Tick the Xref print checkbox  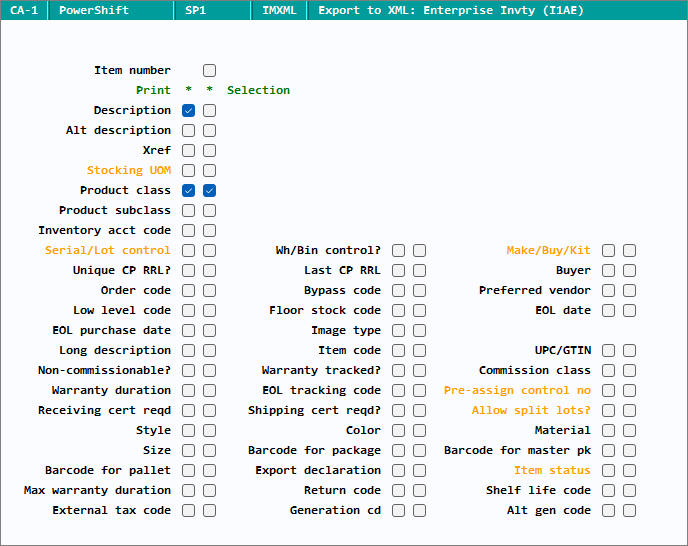coord(188,150)
